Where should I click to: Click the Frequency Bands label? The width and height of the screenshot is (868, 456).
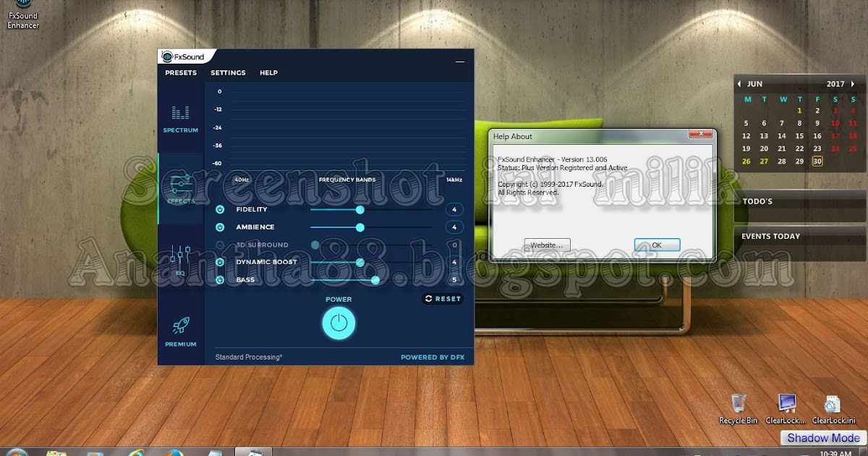pyautogui.click(x=347, y=179)
